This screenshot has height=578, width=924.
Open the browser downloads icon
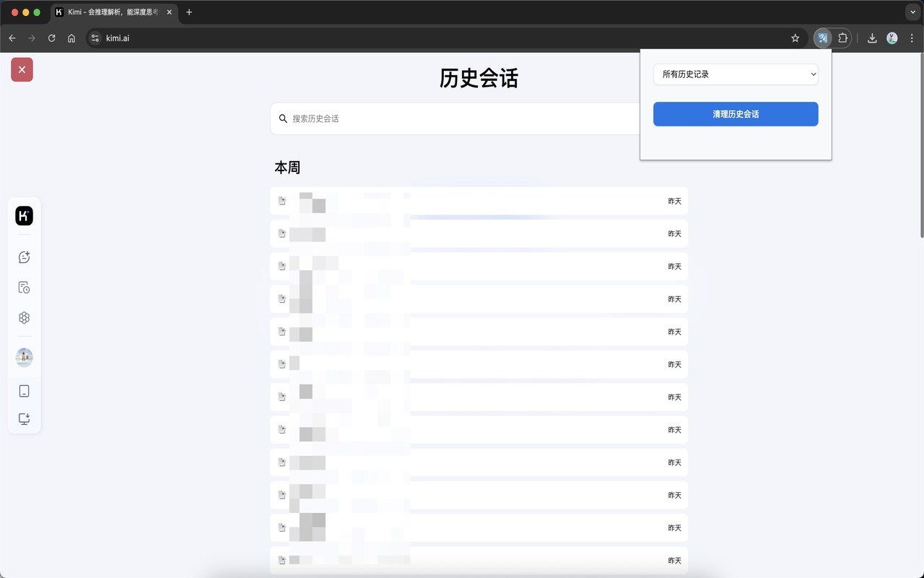(872, 38)
